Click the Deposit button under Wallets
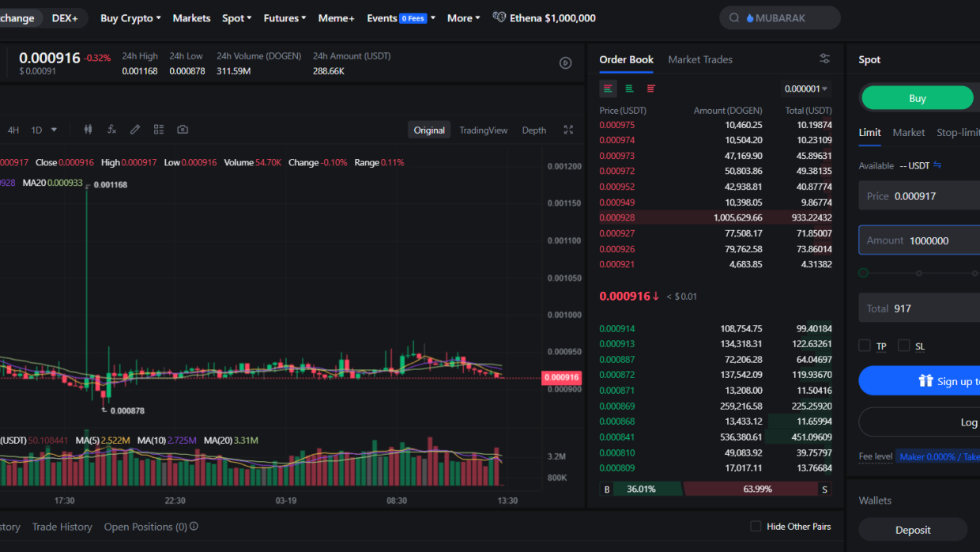980x552 pixels. tap(913, 530)
